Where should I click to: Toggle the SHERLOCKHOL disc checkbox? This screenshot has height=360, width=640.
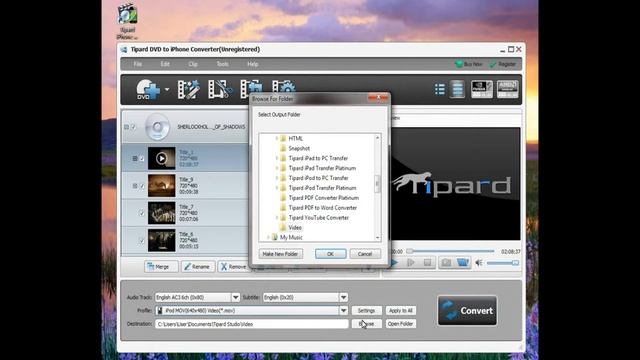(133, 127)
